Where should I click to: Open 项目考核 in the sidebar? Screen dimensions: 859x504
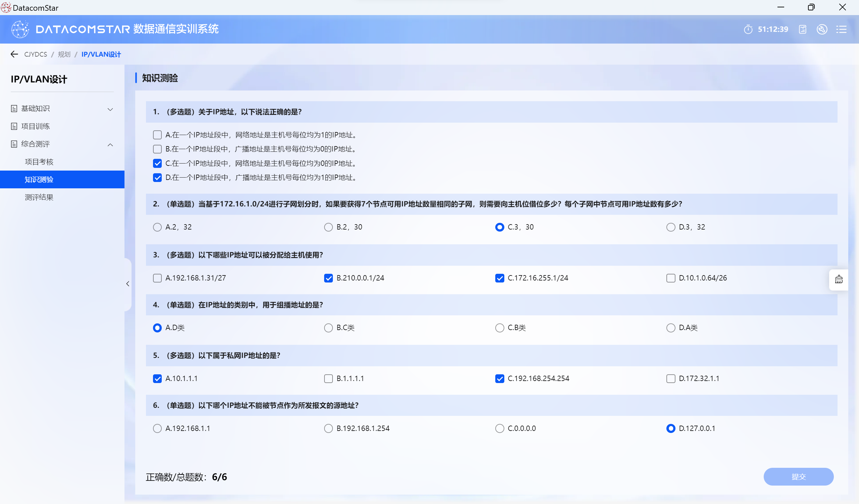pyautogui.click(x=39, y=162)
